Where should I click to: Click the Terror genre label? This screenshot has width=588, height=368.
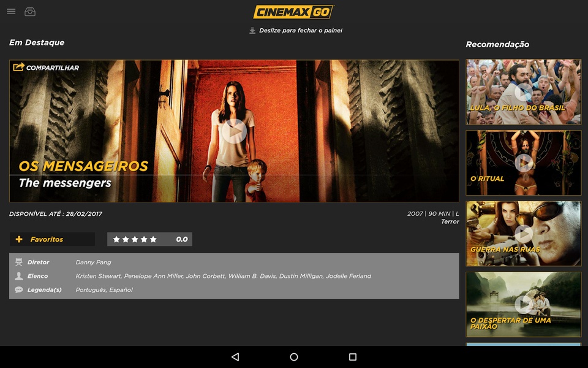pyautogui.click(x=450, y=221)
